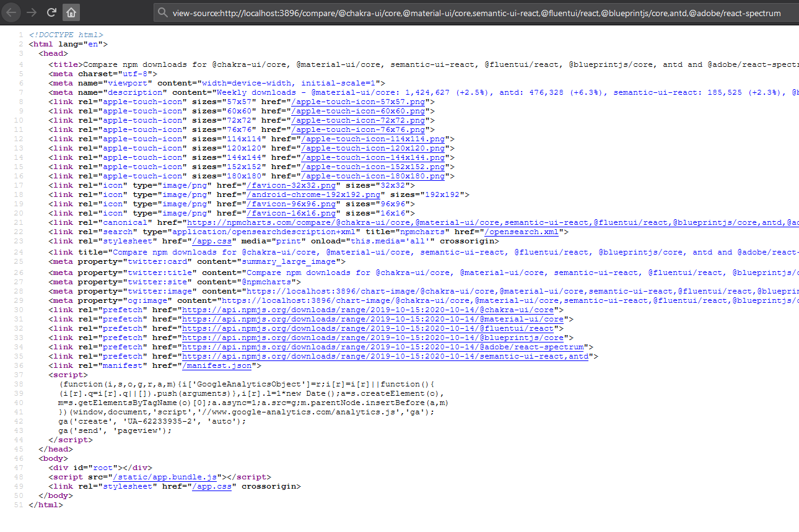Image resolution: width=799 pixels, height=532 pixels.
Task: Go forward with the forward arrow
Action: pos(32,12)
